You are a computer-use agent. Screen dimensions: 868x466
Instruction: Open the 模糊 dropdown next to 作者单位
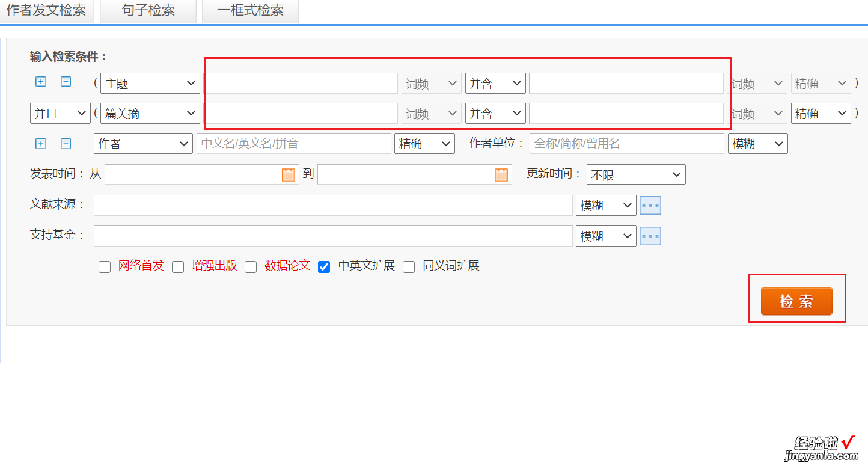pyautogui.click(x=758, y=144)
